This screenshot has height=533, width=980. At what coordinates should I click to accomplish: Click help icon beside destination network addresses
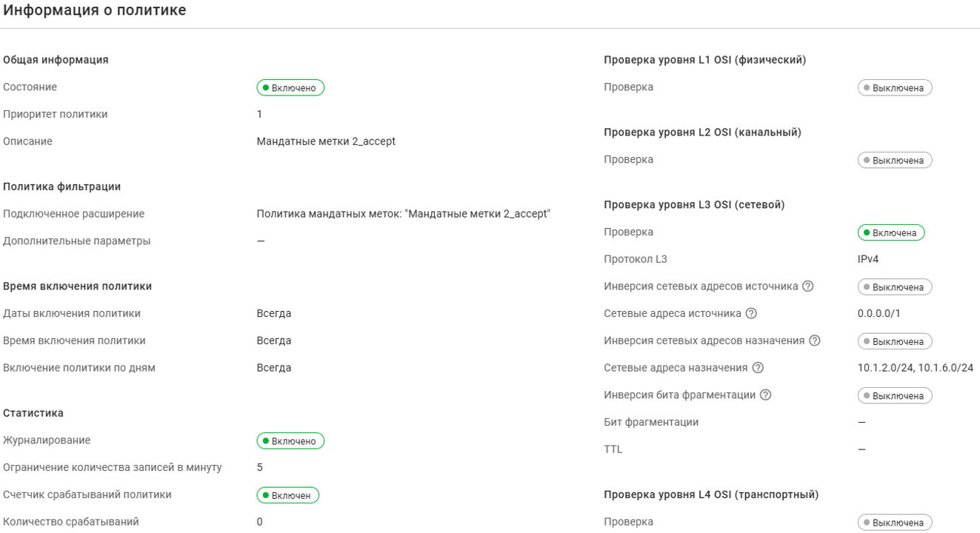pos(758,368)
